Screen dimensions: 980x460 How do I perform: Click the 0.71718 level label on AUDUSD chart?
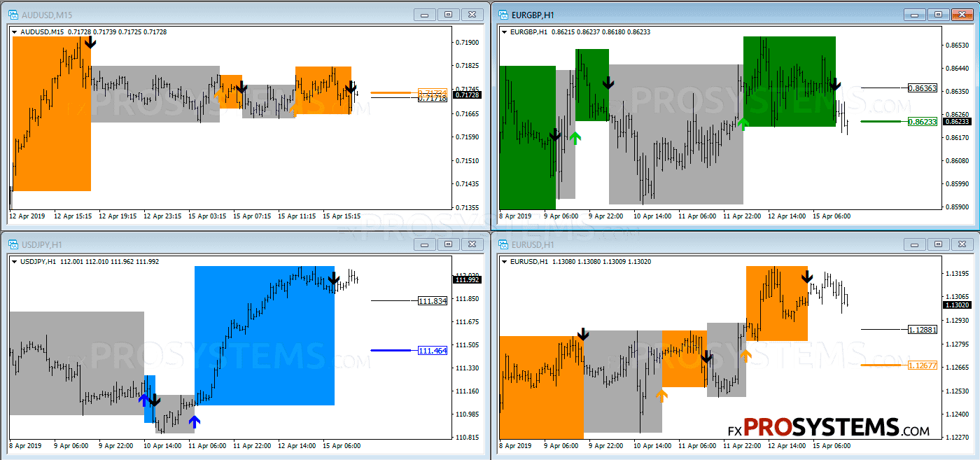(433, 99)
